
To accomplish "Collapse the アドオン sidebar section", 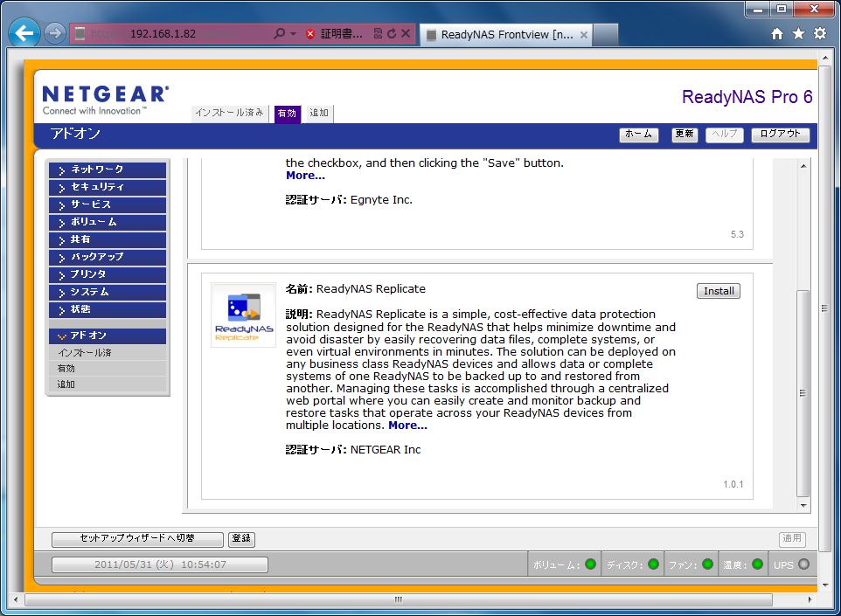I will click(108, 336).
